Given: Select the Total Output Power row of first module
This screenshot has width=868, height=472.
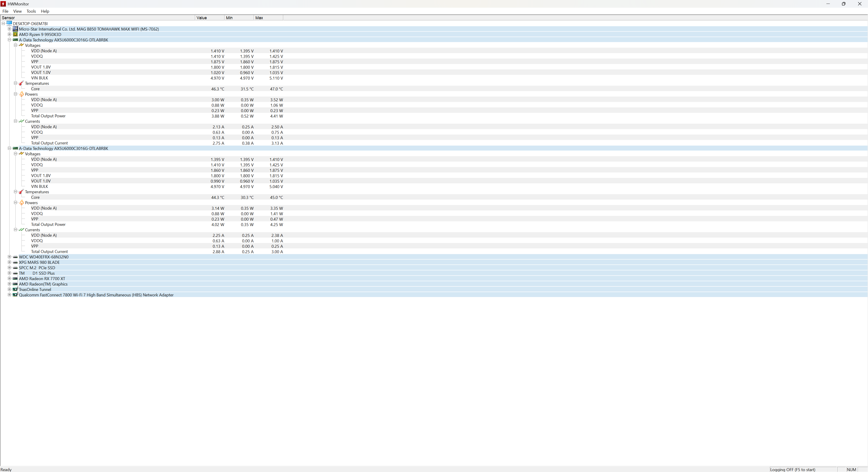Looking at the screenshot, I should 48,116.
